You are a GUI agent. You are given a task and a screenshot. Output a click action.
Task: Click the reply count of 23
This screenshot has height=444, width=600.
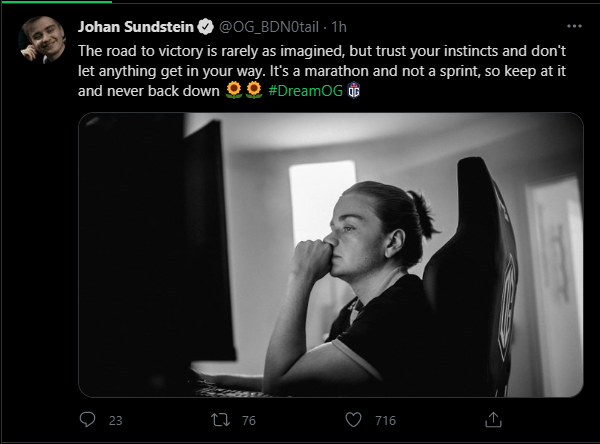click(x=115, y=421)
